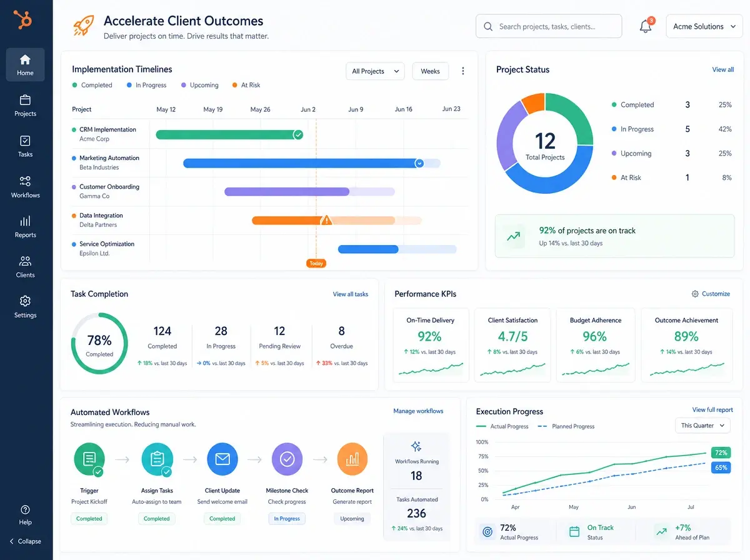750x560 pixels.
Task: Click the 8 Overdue tasks value
Action: tap(341, 331)
